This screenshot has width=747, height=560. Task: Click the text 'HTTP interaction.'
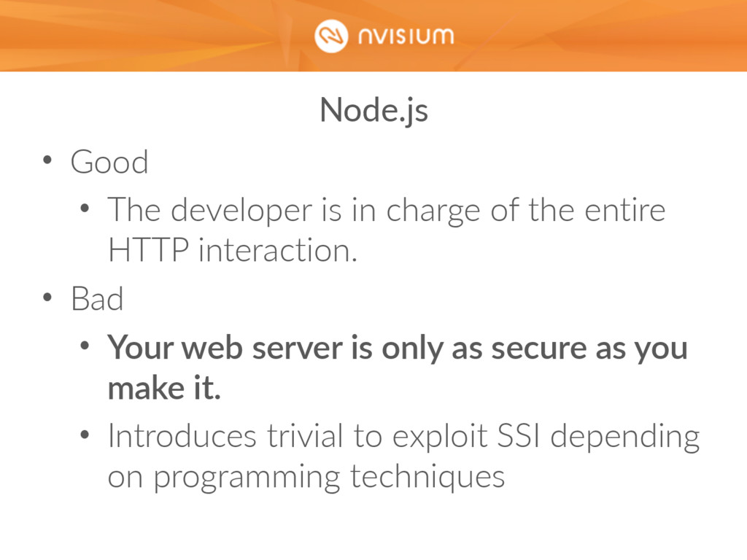click(233, 250)
